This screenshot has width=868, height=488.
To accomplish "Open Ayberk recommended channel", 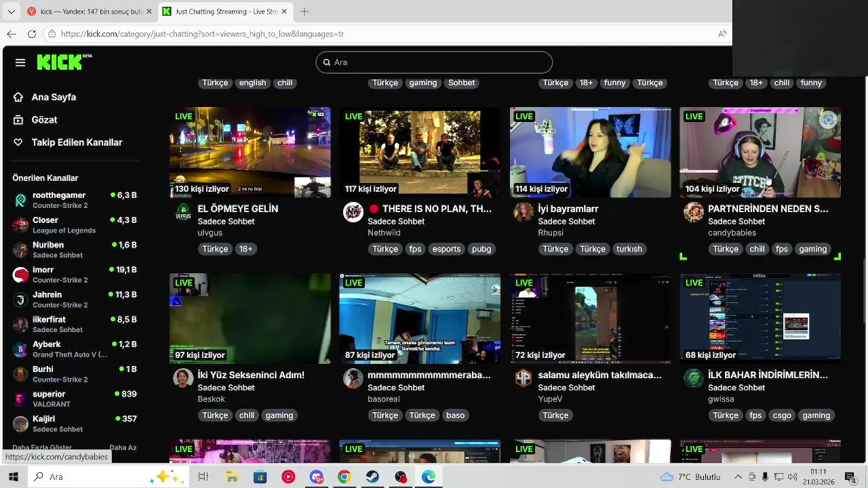I will (x=75, y=349).
